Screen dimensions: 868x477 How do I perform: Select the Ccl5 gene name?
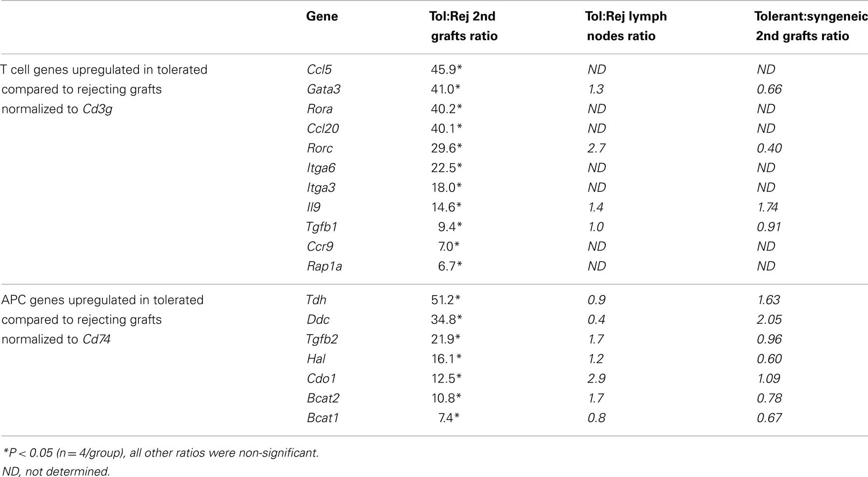click(x=319, y=70)
